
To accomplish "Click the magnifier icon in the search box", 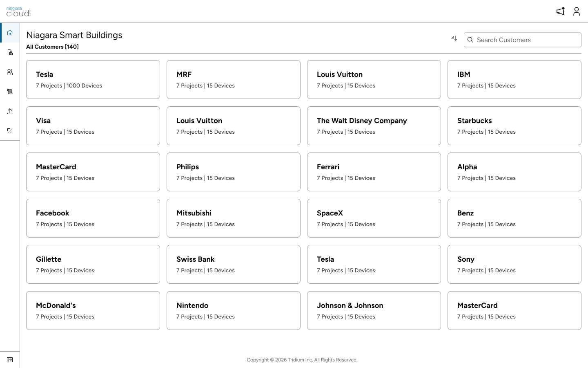I will click(x=470, y=40).
